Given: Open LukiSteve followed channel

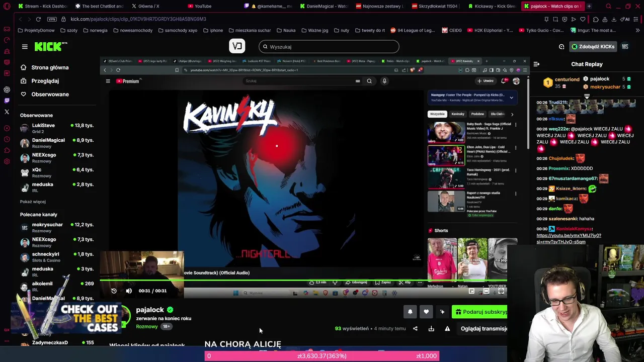Looking at the screenshot, I should tap(56, 128).
